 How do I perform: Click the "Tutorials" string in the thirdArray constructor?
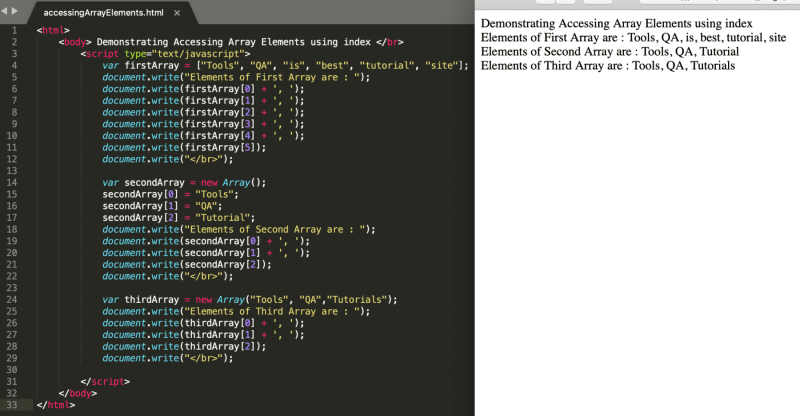click(357, 300)
